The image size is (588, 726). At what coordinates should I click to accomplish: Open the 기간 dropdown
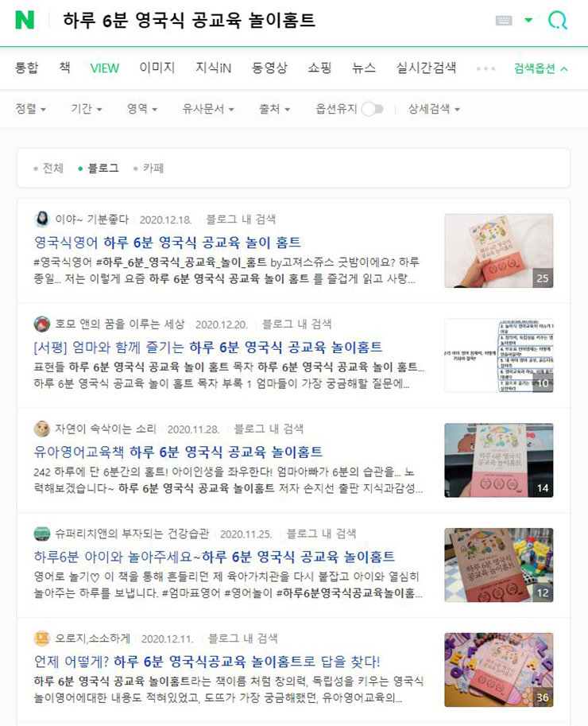(x=87, y=109)
